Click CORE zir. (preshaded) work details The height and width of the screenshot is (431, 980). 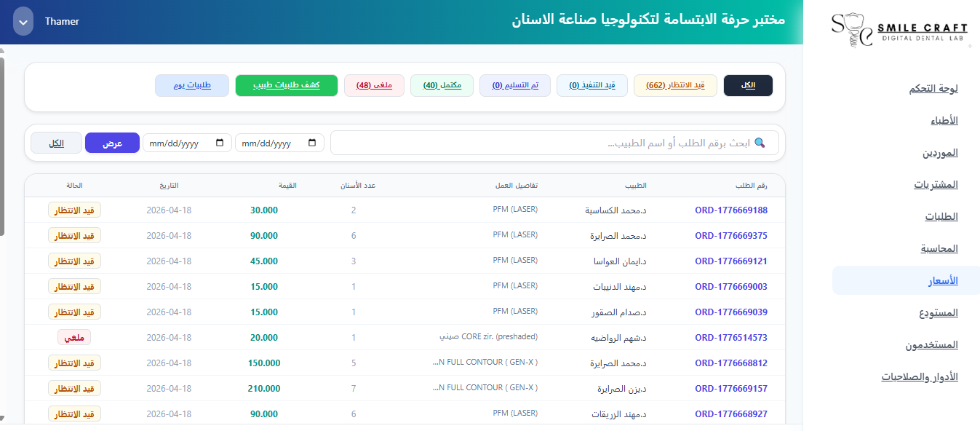click(488, 337)
